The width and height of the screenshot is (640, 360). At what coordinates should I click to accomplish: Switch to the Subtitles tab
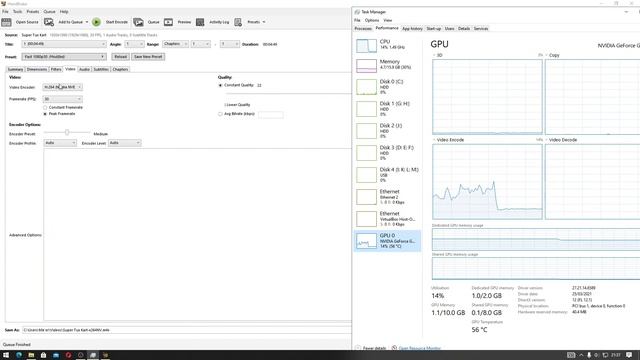101,69
